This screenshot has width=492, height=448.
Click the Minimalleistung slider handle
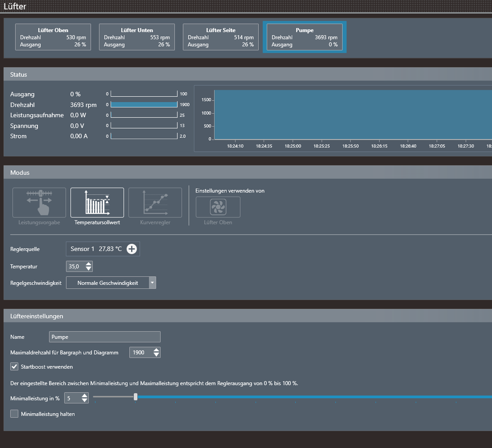[136, 397]
